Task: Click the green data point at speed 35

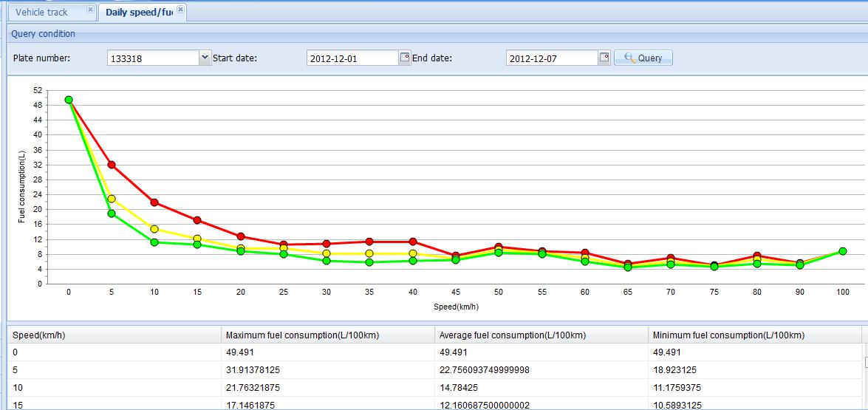Action: pyautogui.click(x=369, y=262)
